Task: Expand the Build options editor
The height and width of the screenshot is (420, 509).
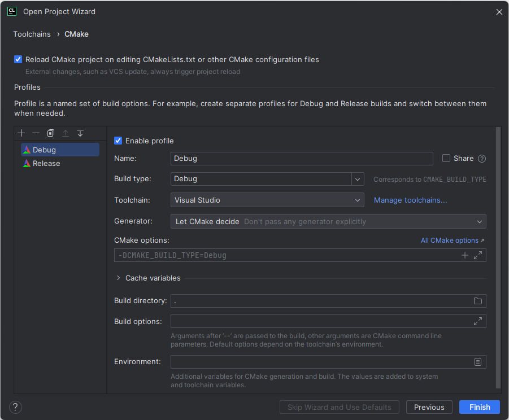Action: tap(477, 321)
